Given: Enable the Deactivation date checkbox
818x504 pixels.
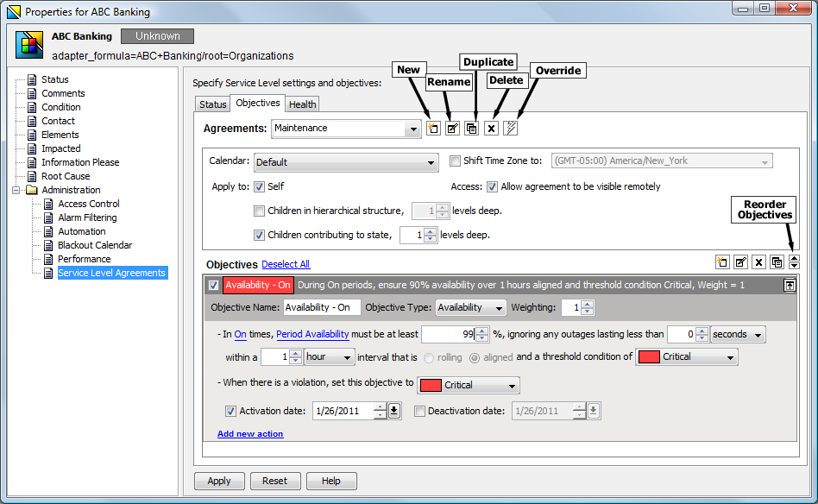Looking at the screenshot, I should click(419, 411).
